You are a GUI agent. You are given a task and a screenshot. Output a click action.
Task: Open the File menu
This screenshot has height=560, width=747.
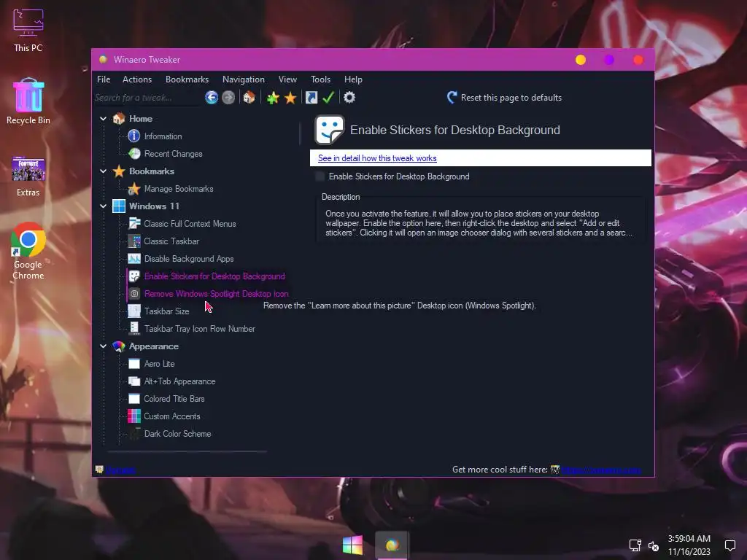104,79
